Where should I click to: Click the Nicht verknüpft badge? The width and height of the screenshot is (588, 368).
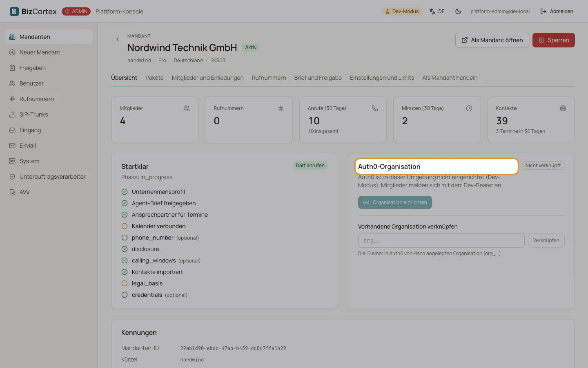pyautogui.click(x=543, y=166)
